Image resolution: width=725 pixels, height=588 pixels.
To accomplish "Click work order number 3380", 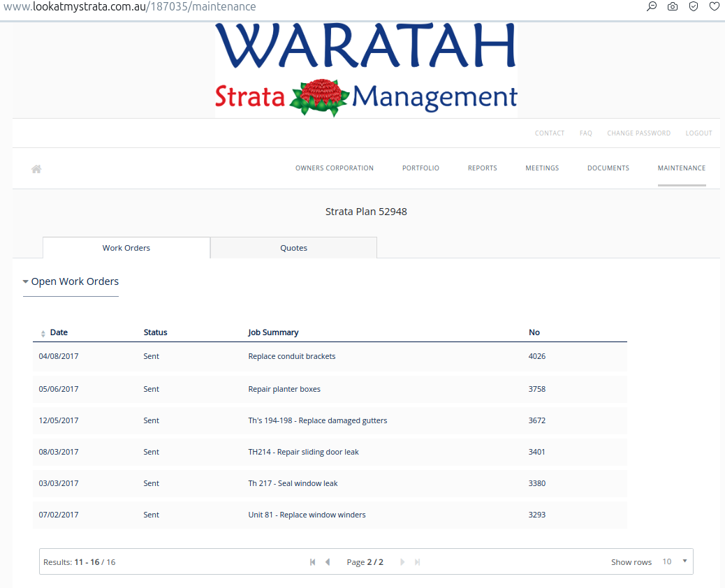I will (x=537, y=483).
